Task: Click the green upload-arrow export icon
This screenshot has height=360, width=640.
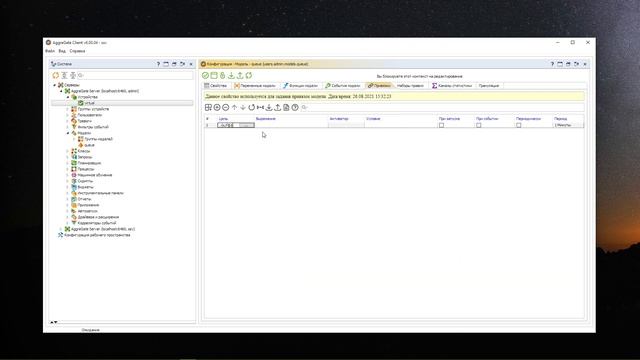Action: [240, 75]
